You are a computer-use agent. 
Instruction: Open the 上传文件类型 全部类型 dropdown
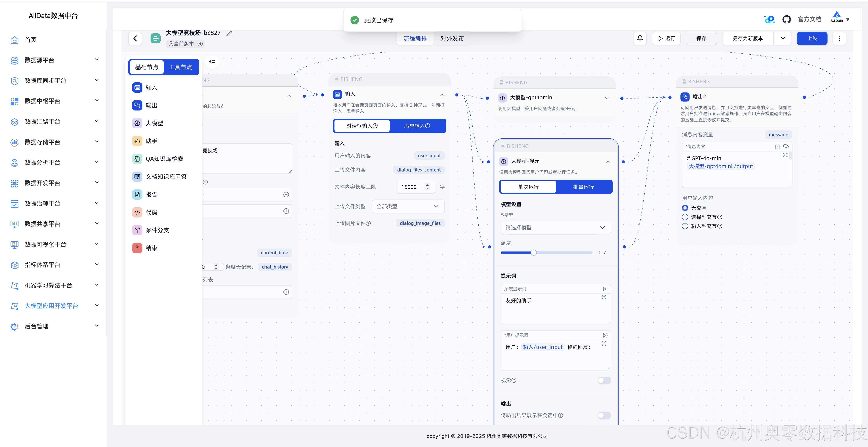point(408,206)
